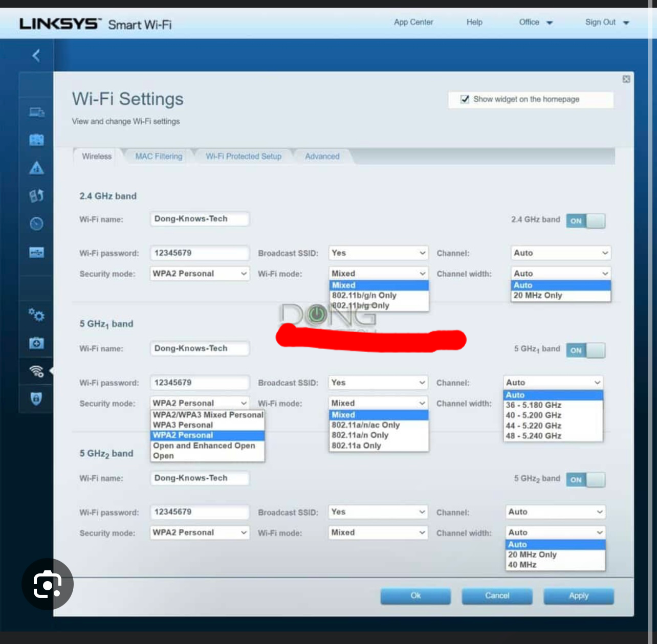Open the Media Prioritization sidebar icon
Viewport: 657px width, 644px height.
(x=36, y=195)
